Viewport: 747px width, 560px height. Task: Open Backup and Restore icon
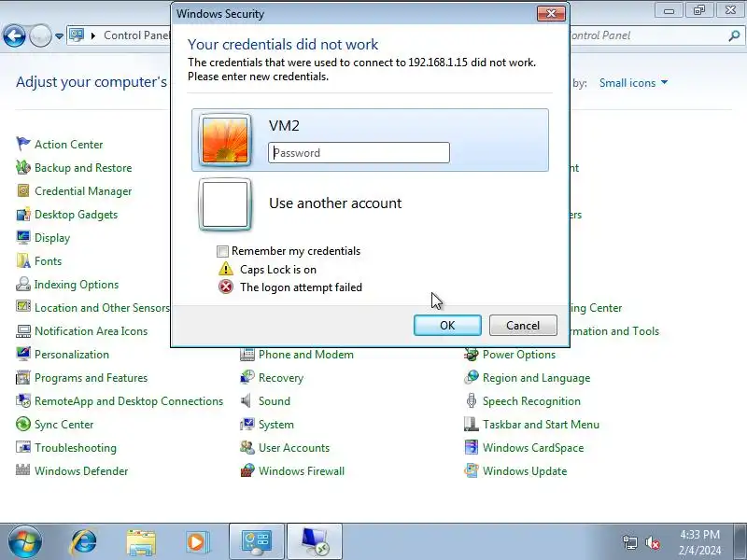pos(22,167)
